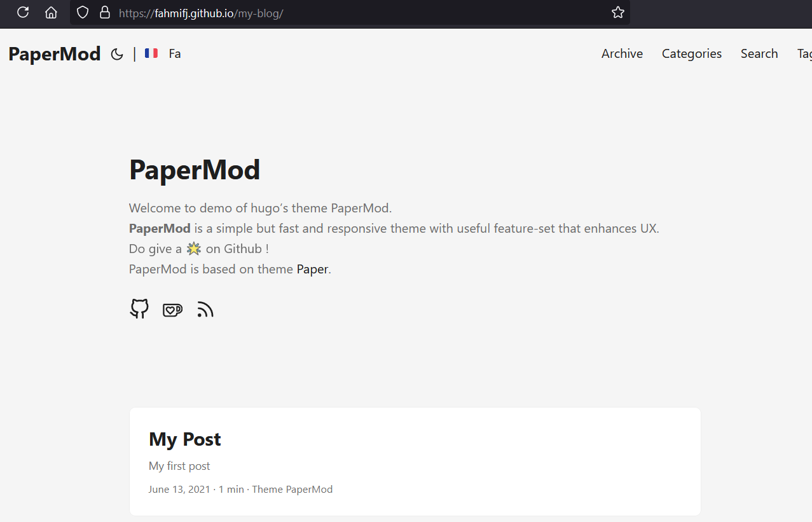This screenshot has width=812, height=522.
Task: Switch site language to Fa
Action: pos(175,54)
